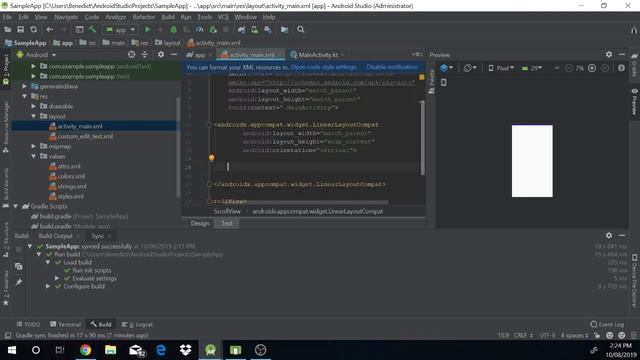Click the Make Project hammer icon
This screenshot has height=360, width=640.
click(x=93, y=30)
